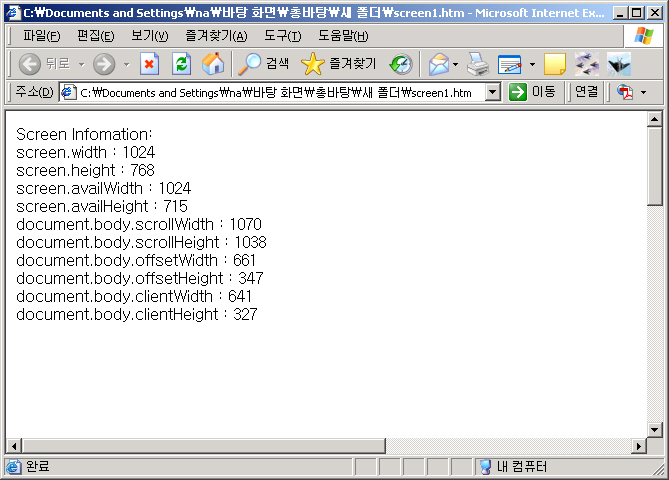Click the vertical scrollbar thumb
The height and width of the screenshot is (480, 669).
coord(654,167)
